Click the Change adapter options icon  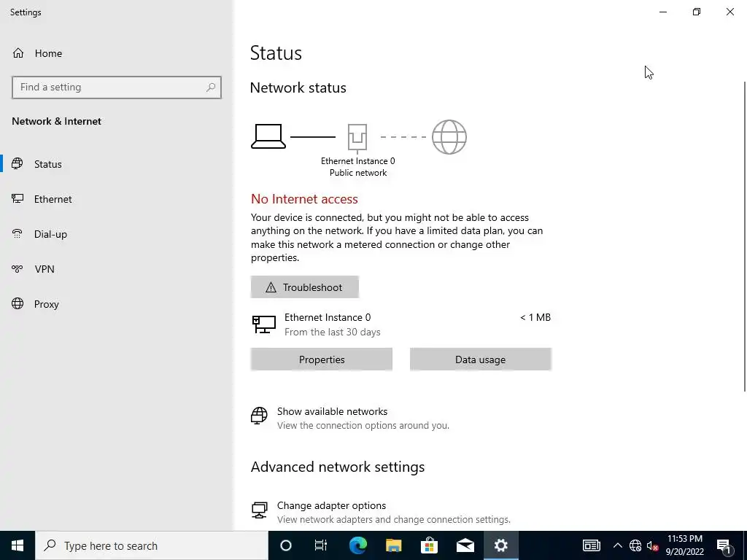click(x=259, y=510)
